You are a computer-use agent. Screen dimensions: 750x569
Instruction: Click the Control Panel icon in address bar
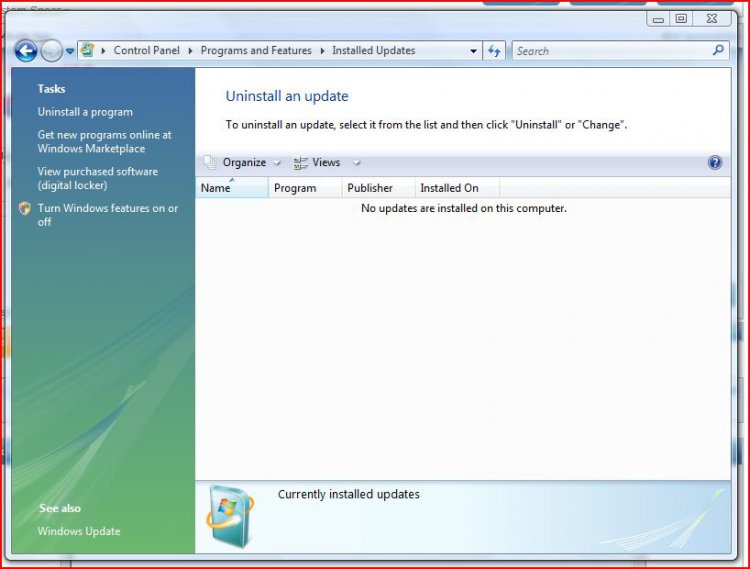88,50
